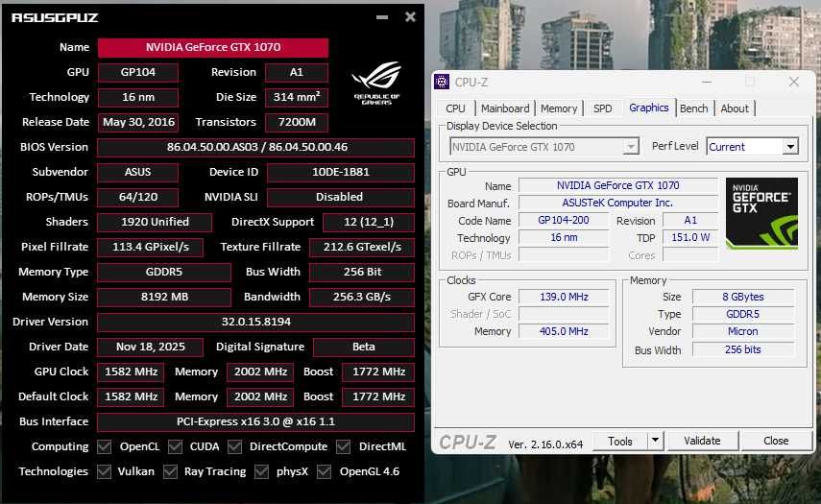Switch to the CPU tab in CPU-Z
The image size is (821, 504).
point(455,108)
